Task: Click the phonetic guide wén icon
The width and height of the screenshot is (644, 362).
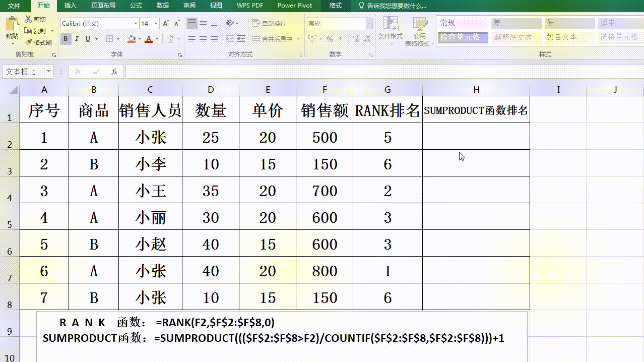Action: (170, 39)
